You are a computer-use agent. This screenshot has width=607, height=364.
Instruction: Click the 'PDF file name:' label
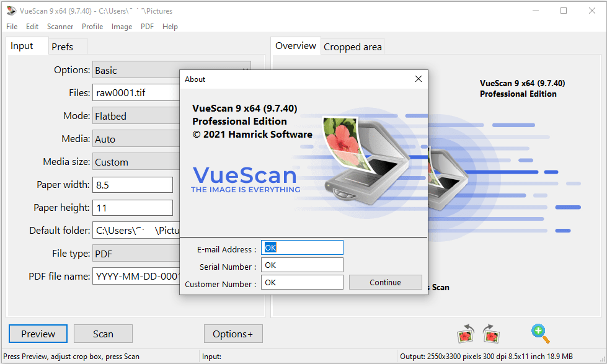pos(60,276)
